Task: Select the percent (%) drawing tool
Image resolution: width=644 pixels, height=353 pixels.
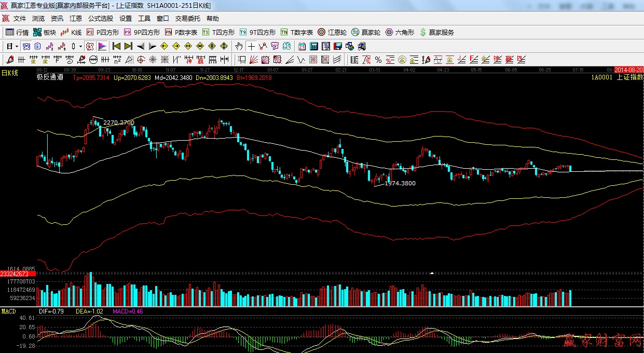Action: (378, 60)
